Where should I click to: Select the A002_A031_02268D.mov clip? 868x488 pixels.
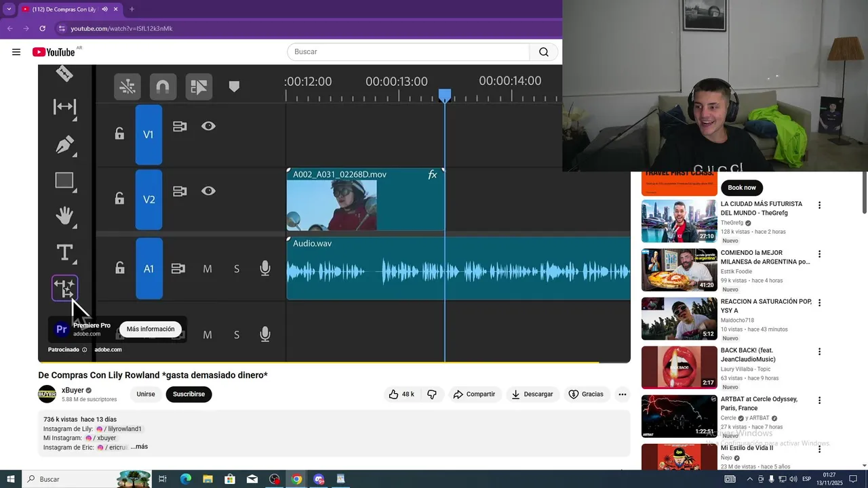point(366,200)
